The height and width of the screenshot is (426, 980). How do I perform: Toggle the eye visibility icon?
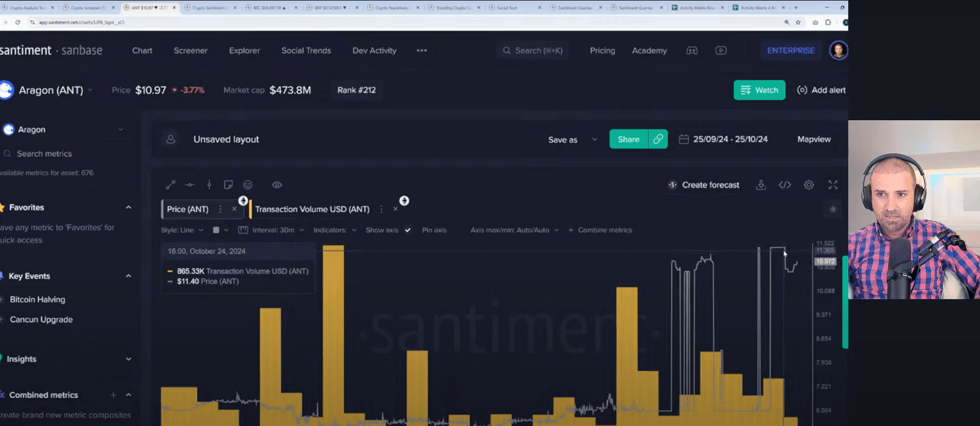point(277,185)
